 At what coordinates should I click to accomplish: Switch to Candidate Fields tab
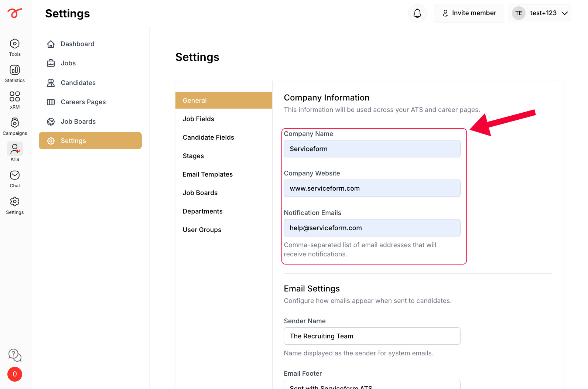pos(224,137)
